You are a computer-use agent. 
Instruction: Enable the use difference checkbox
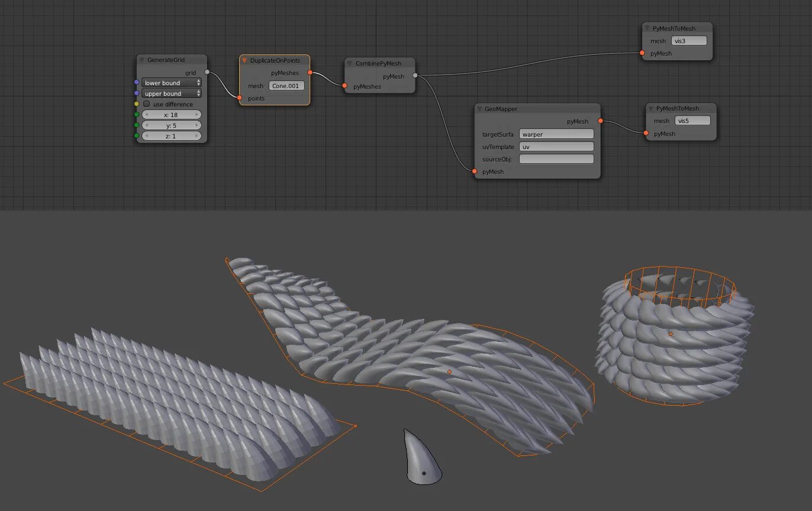pos(147,104)
